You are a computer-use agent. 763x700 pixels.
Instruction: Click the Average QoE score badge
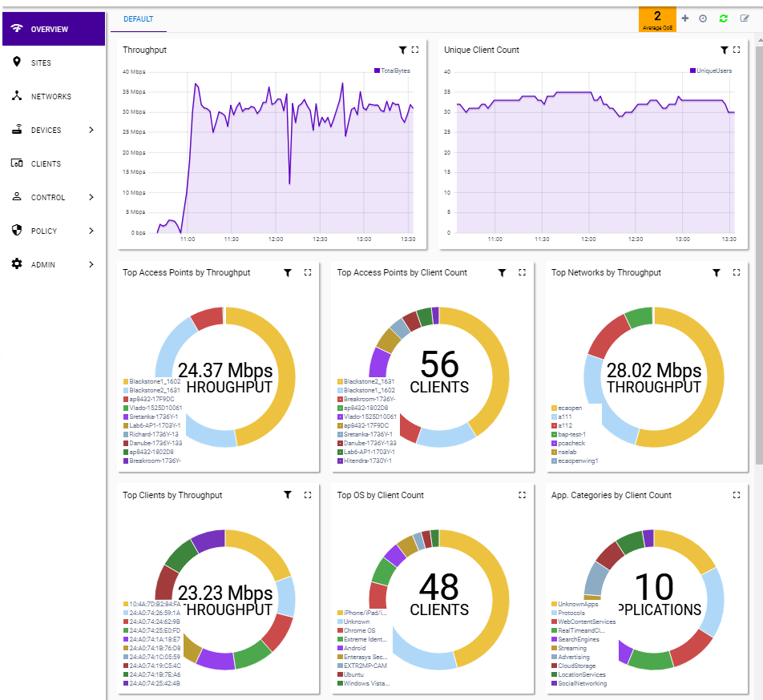(x=657, y=20)
